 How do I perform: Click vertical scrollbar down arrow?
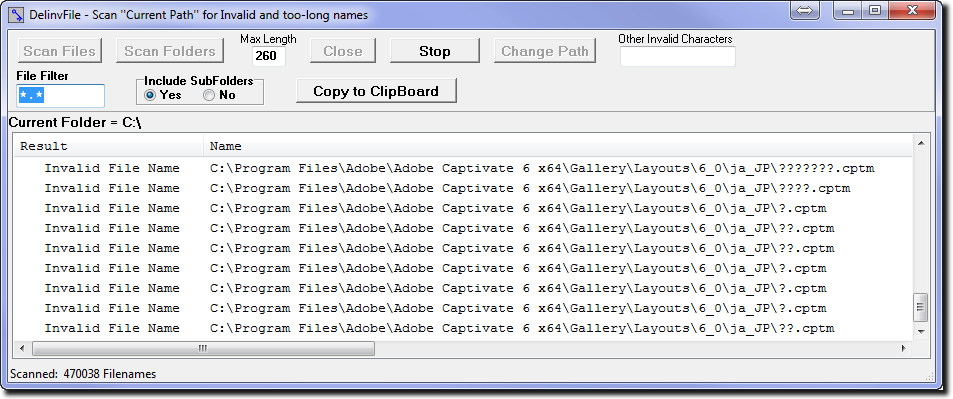921,331
